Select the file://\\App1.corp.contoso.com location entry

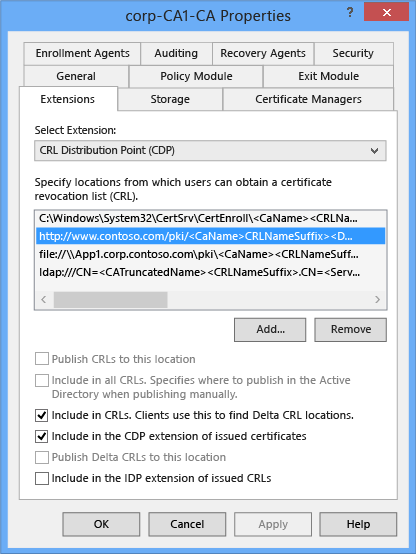click(210, 254)
